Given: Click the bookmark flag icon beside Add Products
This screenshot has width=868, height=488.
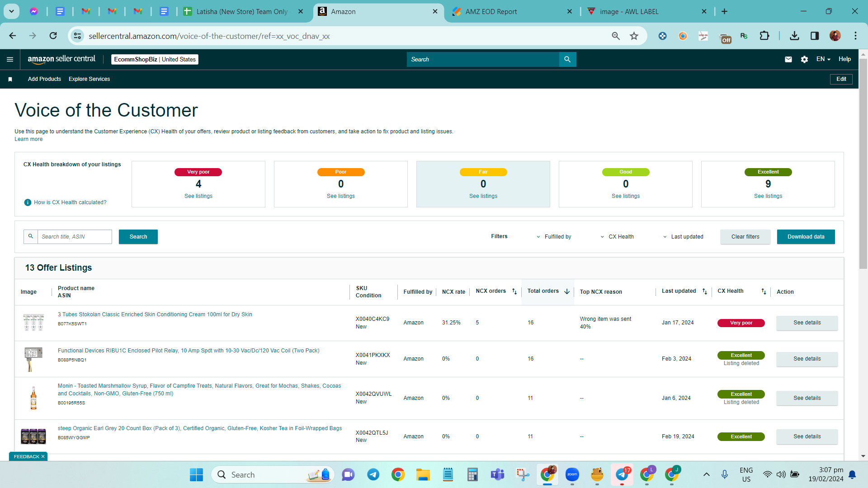Looking at the screenshot, I should tap(10, 79).
